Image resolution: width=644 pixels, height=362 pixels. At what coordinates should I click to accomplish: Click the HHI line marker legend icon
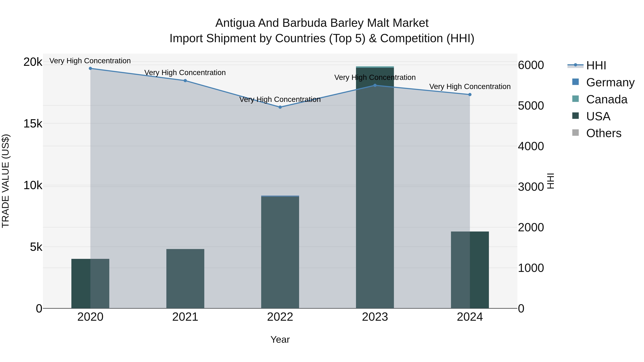(575, 65)
